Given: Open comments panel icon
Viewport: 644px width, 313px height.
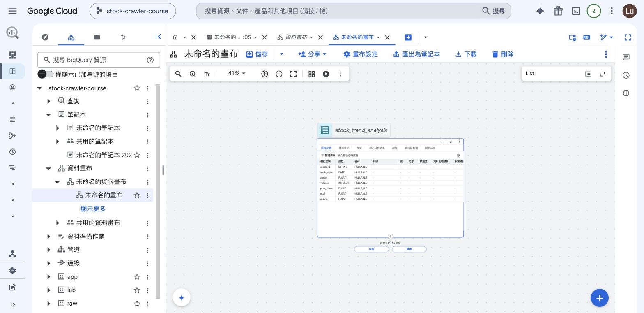Looking at the screenshot, I should [x=626, y=57].
